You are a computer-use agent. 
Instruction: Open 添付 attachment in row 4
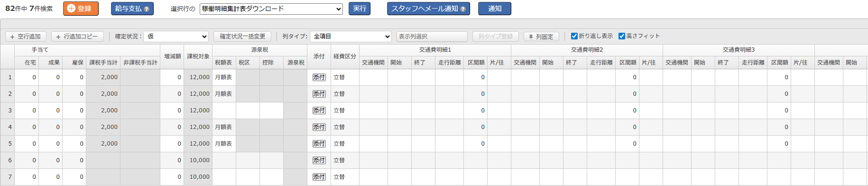319,127
